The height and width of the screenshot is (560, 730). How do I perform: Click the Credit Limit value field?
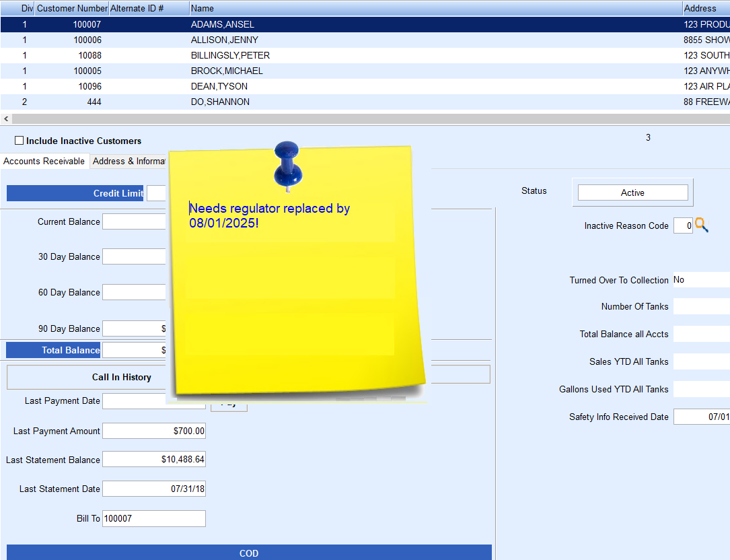156,193
